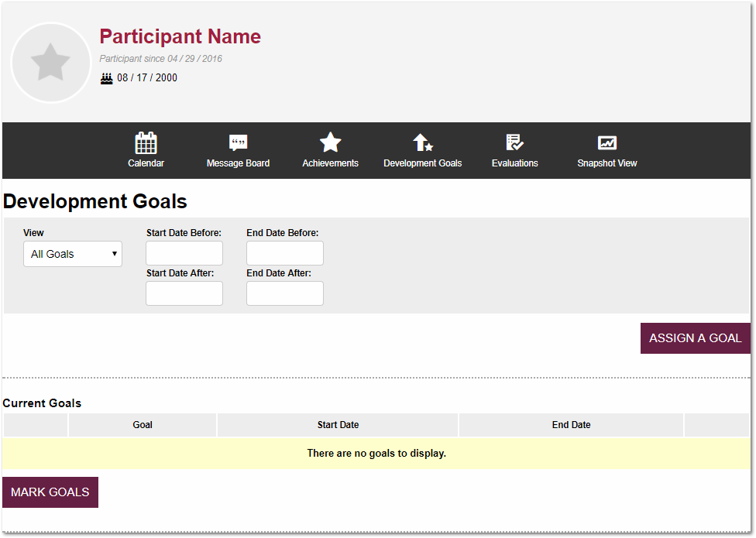Image resolution: width=756 pixels, height=538 pixels.
Task: Click the participant star avatar picture
Action: (51, 63)
